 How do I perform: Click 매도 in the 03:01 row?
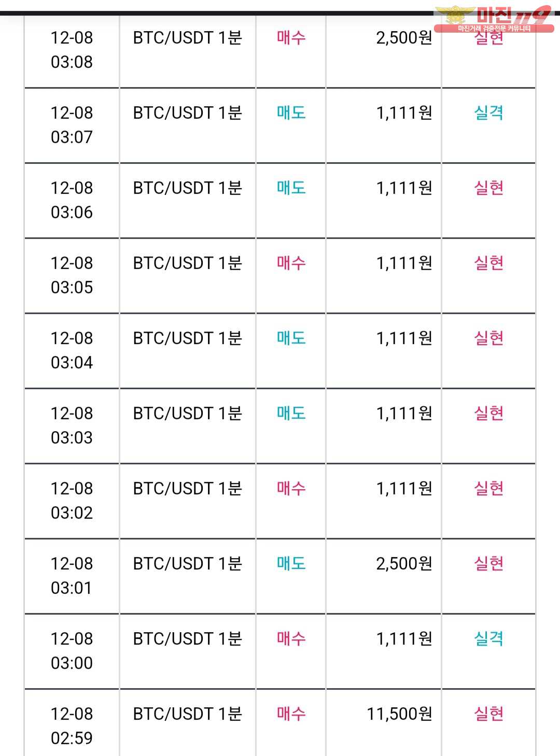(291, 564)
